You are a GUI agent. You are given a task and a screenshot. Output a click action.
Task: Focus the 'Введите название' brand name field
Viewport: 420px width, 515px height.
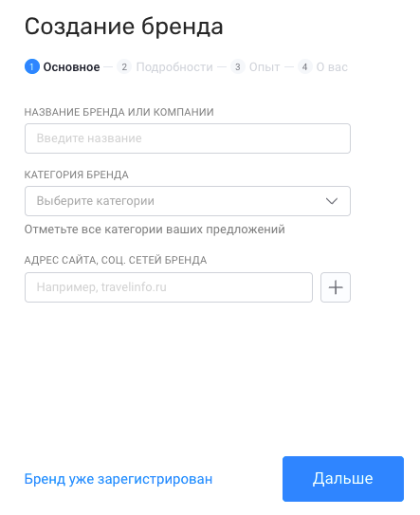(x=188, y=138)
